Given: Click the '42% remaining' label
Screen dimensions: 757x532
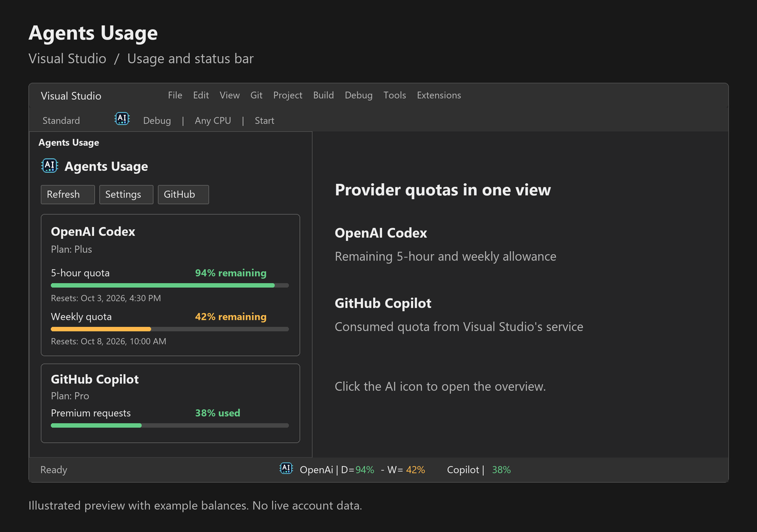Looking at the screenshot, I should (231, 317).
